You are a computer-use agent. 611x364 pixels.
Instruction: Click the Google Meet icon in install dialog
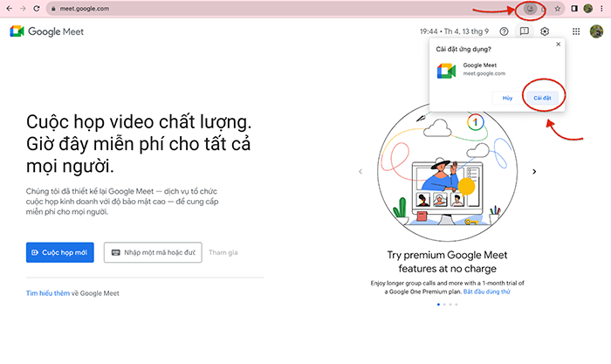pyautogui.click(x=446, y=71)
